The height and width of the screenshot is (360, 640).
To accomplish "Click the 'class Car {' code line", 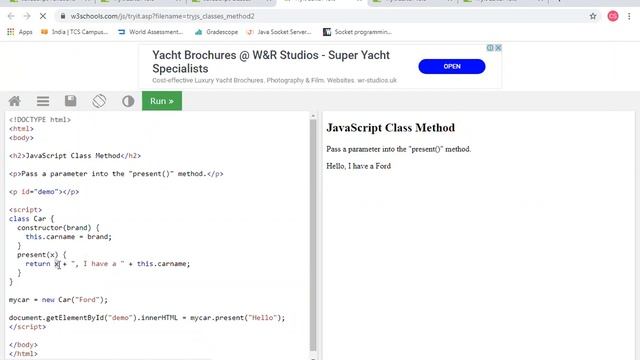I will pos(31,219).
